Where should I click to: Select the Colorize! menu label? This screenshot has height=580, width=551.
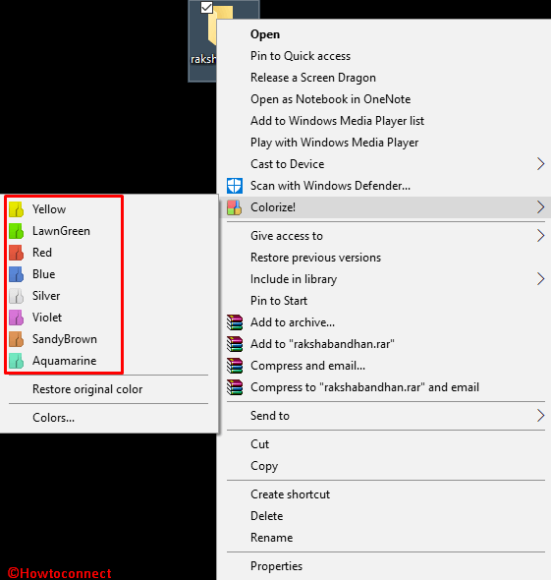tap(273, 207)
